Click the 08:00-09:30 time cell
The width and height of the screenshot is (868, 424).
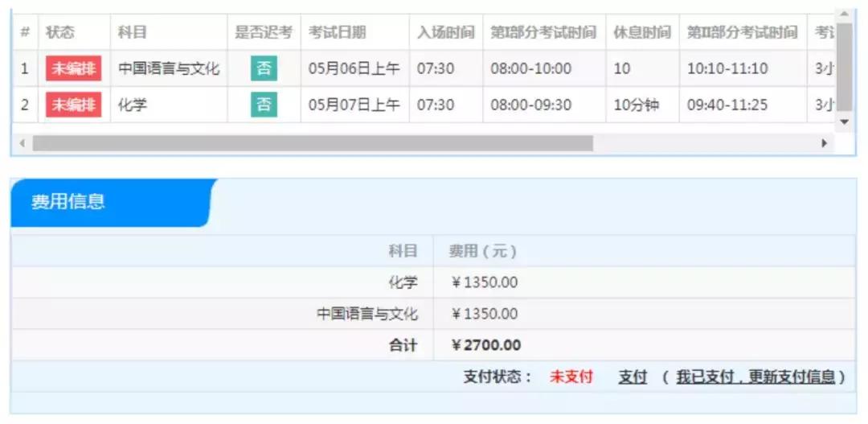543,105
